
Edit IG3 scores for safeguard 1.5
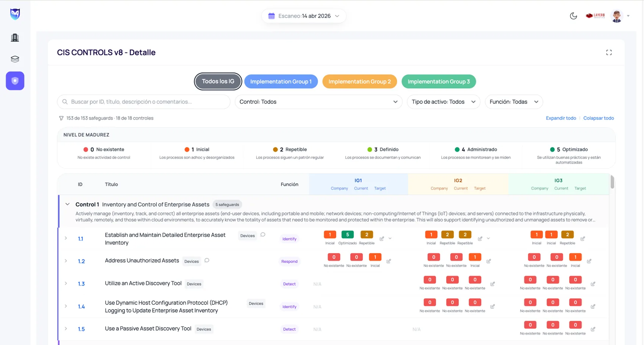click(593, 329)
